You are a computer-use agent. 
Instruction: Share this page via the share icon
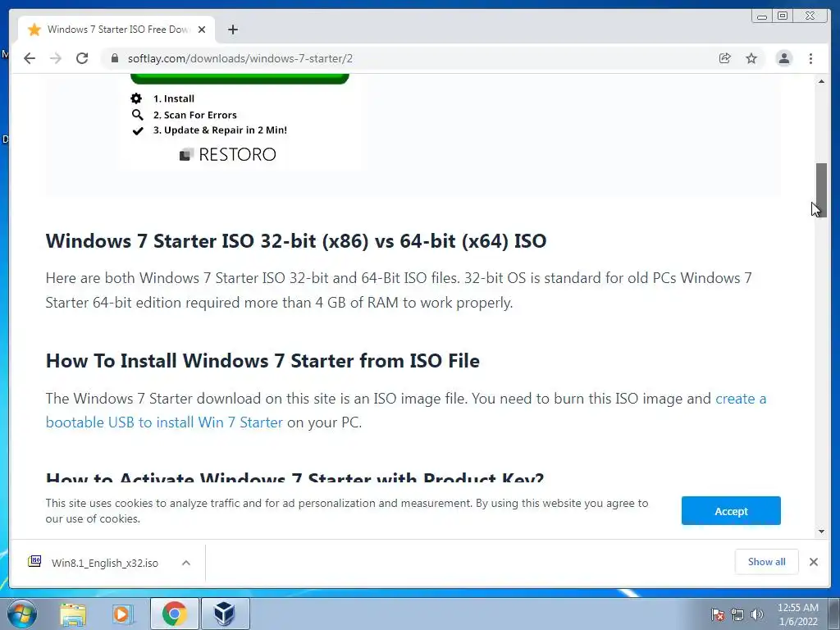coord(724,58)
